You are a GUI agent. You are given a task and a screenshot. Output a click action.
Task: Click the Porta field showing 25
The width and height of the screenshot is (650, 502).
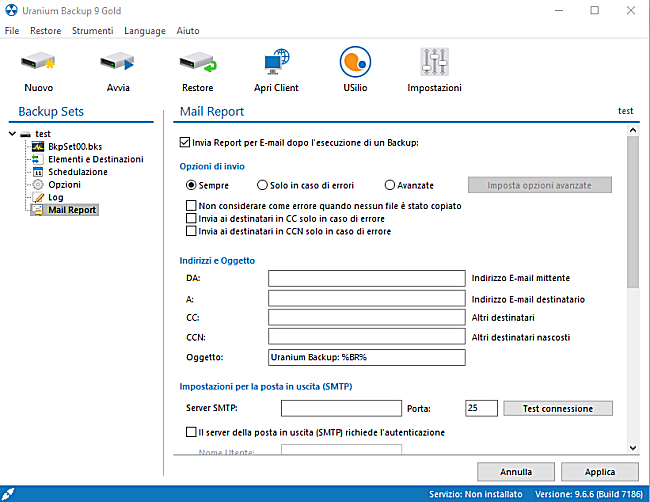(481, 408)
